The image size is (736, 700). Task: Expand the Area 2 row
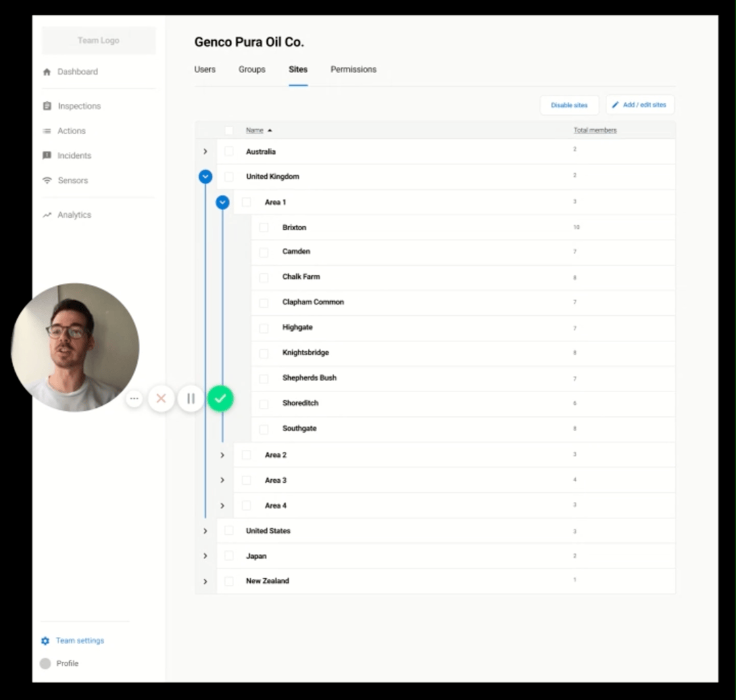point(222,455)
